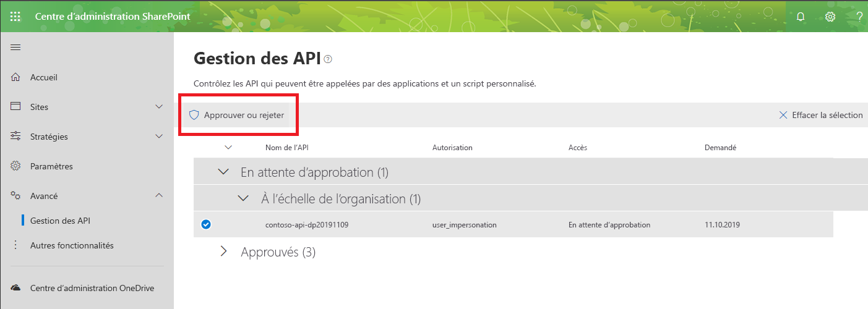
Task: Click the user_impersonation cell
Action: pos(465,225)
